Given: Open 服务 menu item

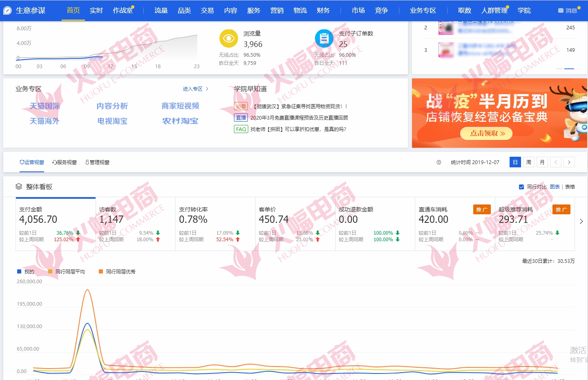Looking at the screenshot, I should [x=254, y=10].
